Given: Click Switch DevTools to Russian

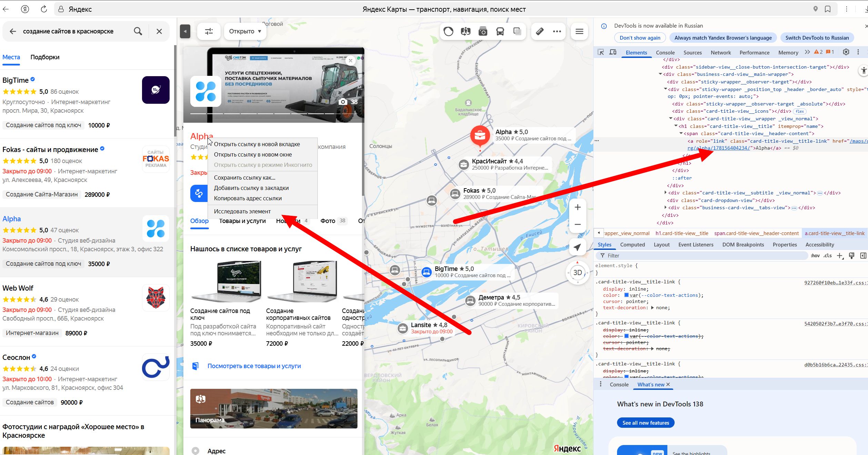Looking at the screenshot, I should [817, 38].
